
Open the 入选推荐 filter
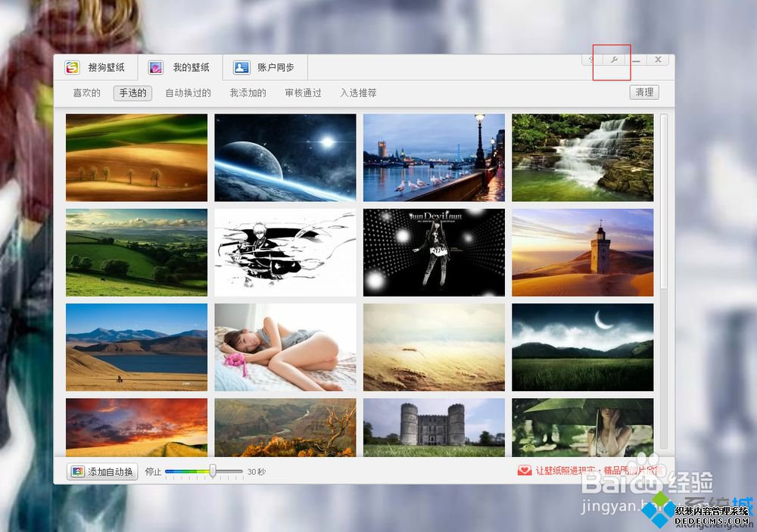click(358, 92)
